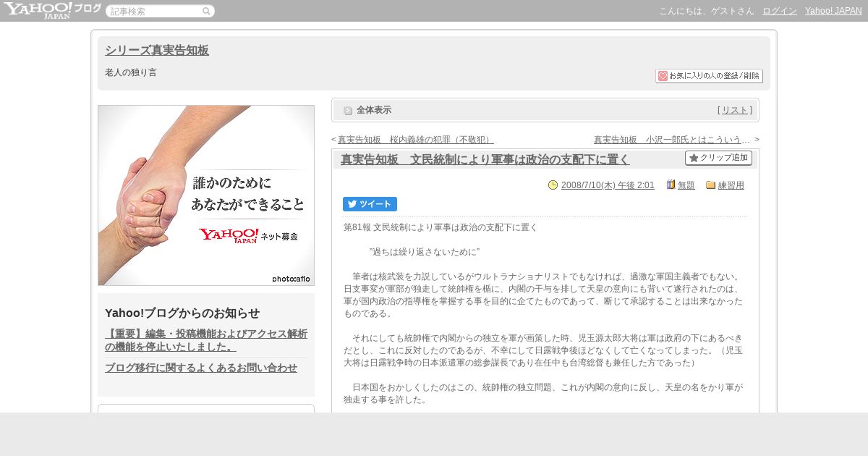The width and height of the screenshot is (868, 456).
Task: Open the Yahoo! JAPAN header link
Action: (833, 11)
